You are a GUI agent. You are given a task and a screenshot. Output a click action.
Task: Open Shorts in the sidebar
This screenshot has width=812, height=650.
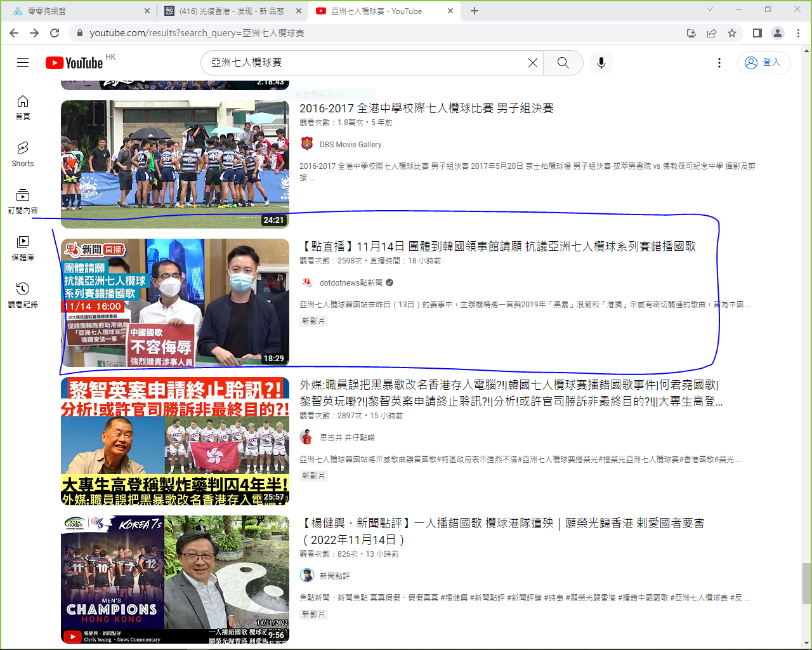(x=23, y=155)
